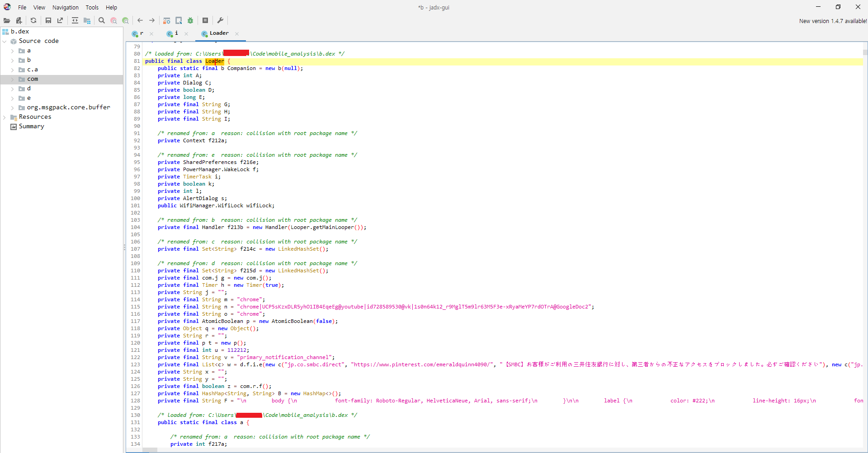Click the getMainLooper method call

tap(333, 227)
